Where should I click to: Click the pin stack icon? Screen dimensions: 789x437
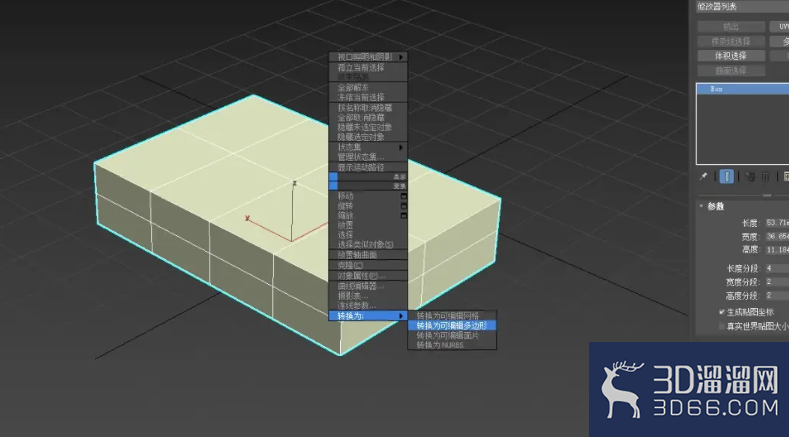tap(703, 176)
